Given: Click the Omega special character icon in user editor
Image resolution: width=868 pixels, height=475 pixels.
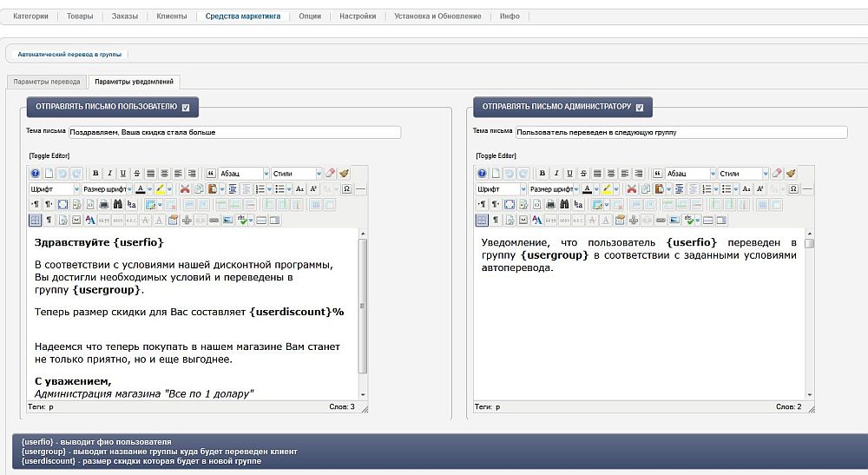Looking at the screenshot, I should (346, 189).
